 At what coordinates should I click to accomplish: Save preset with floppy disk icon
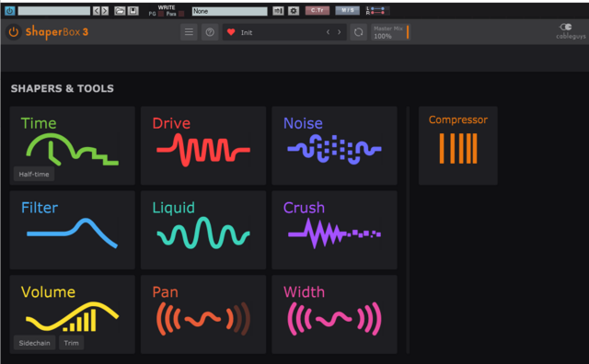[133, 11]
